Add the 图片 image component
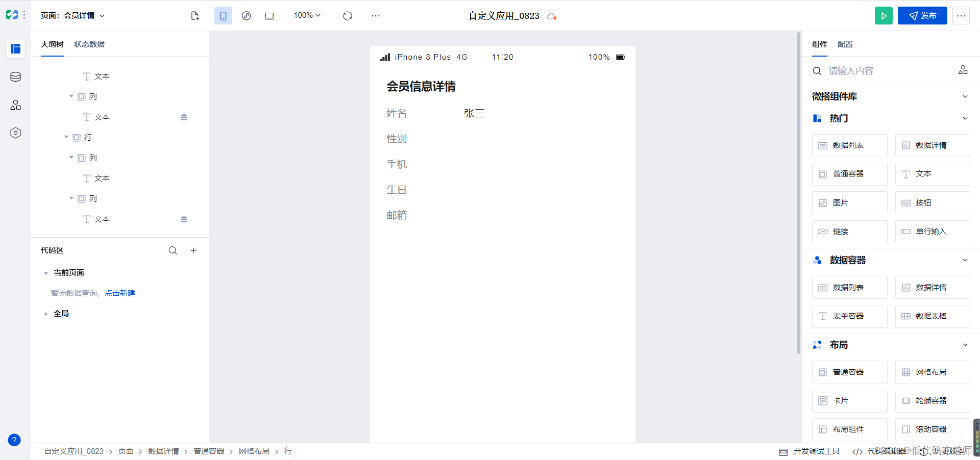Screen dimensions: 980x460 tap(850, 203)
